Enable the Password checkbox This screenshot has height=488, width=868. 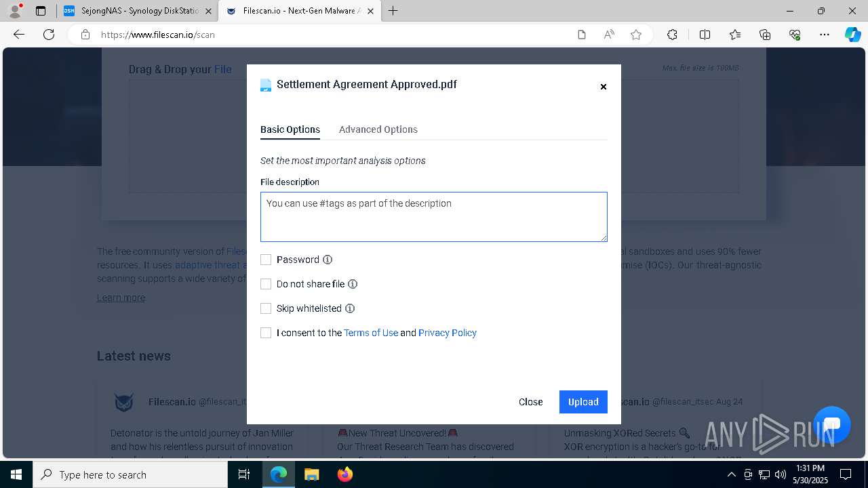[x=266, y=260]
